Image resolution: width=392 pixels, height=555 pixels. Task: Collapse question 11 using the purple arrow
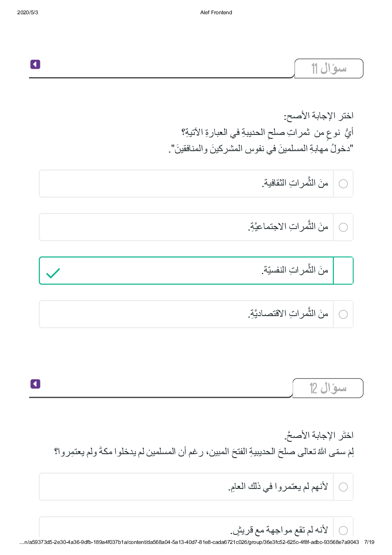coord(35,64)
